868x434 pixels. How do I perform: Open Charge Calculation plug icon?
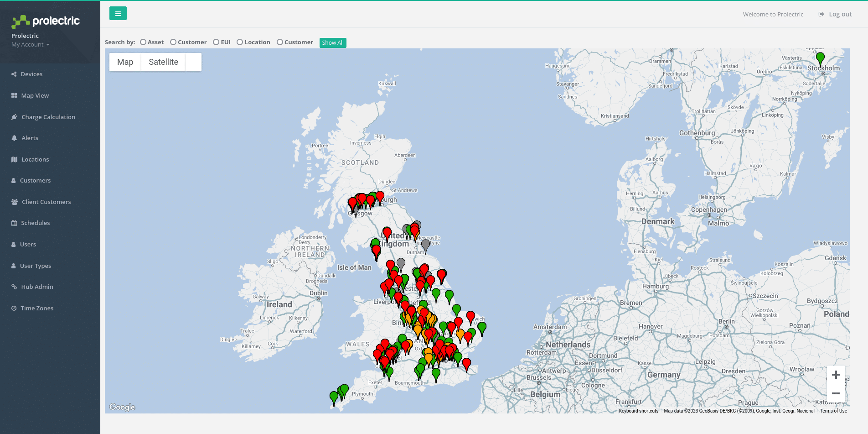tap(14, 117)
